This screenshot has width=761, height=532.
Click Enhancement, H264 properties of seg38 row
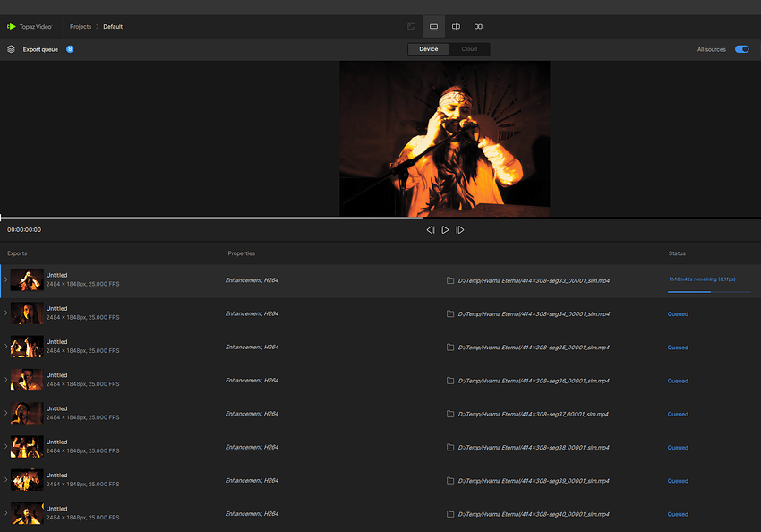tap(252, 447)
